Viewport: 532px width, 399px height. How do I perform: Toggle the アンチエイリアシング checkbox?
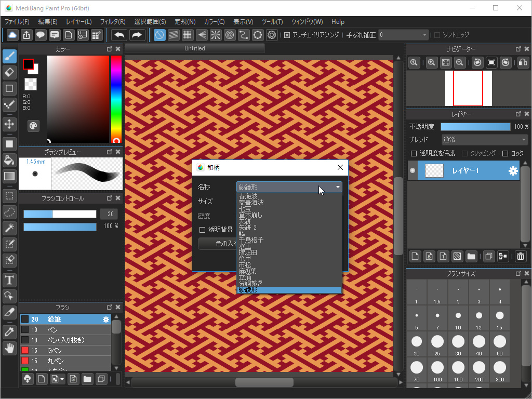287,35
